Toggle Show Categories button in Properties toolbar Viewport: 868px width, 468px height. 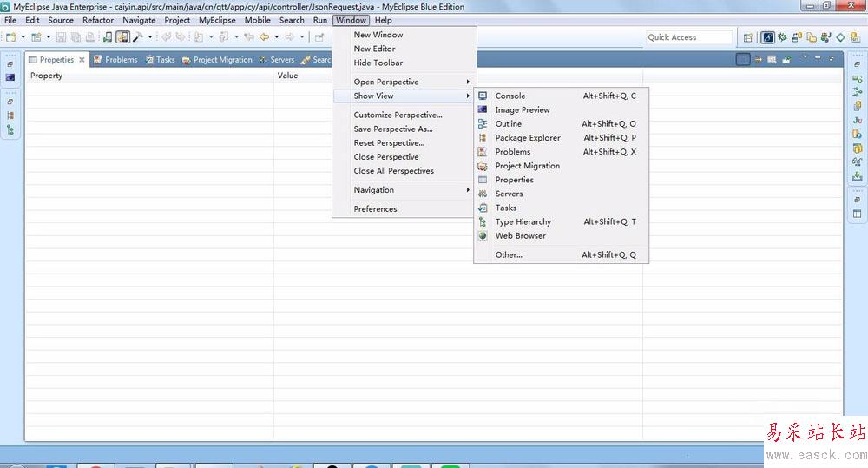click(x=743, y=59)
